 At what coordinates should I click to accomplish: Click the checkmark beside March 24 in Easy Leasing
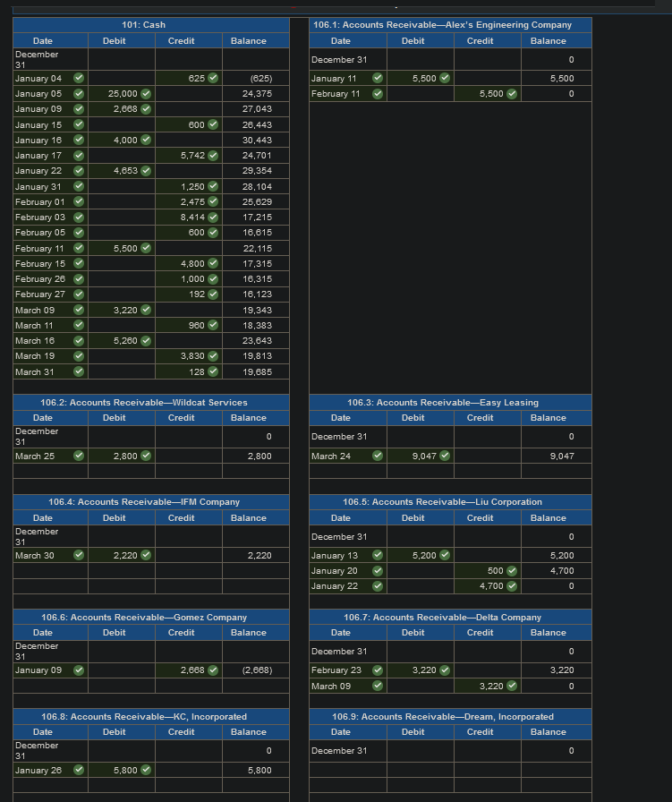pyautogui.click(x=378, y=456)
